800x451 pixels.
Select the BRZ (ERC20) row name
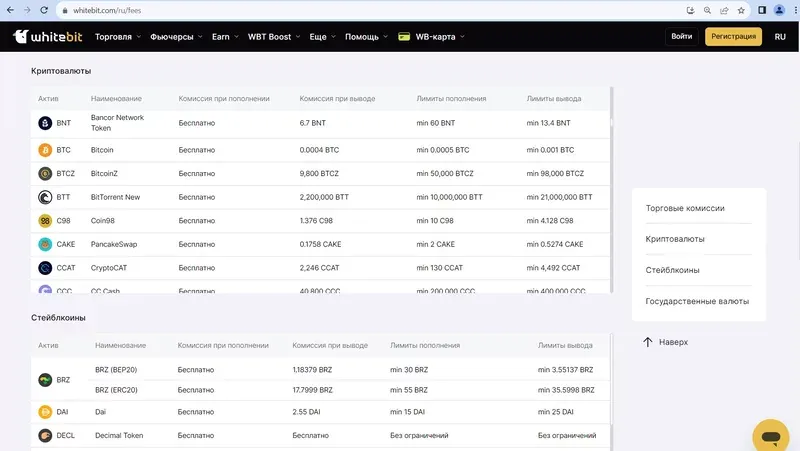pyautogui.click(x=116, y=390)
